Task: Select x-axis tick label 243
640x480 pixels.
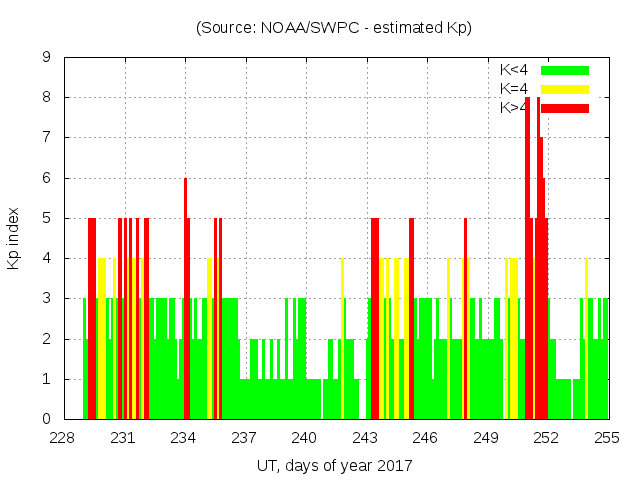Action: pos(366,437)
